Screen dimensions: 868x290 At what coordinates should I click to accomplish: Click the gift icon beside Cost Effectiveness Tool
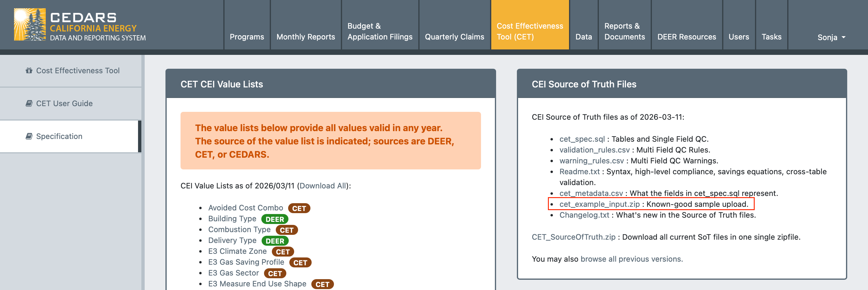(29, 71)
